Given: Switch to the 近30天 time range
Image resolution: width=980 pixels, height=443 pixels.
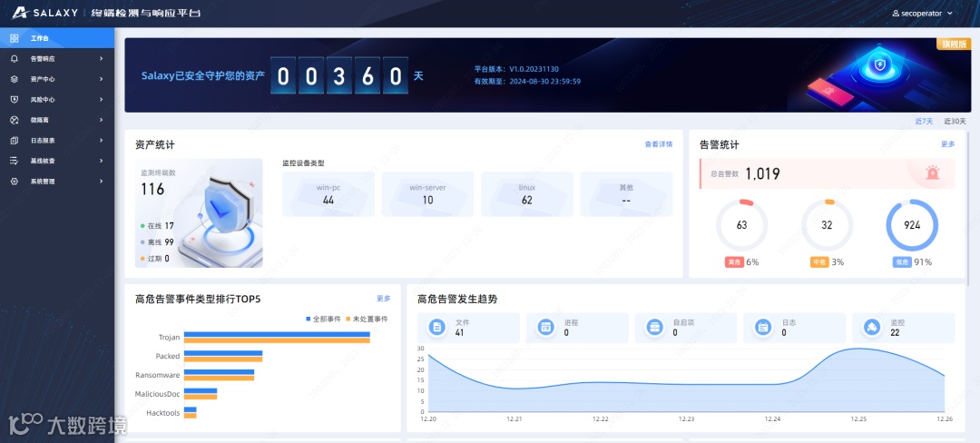Looking at the screenshot, I should click(x=955, y=122).
